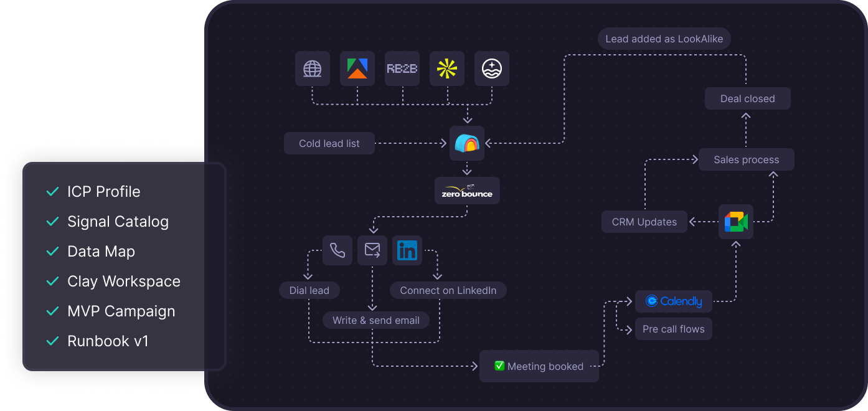Screen dimensions: 868x411
Task: Click the checkmark beside Data Map
Action: tap(52, 252)
